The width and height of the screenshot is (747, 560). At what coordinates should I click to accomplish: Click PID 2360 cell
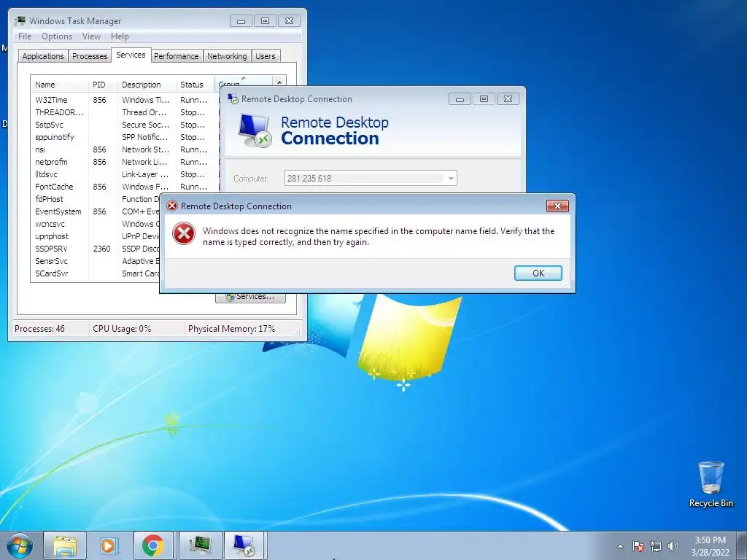tap(101, 249)
